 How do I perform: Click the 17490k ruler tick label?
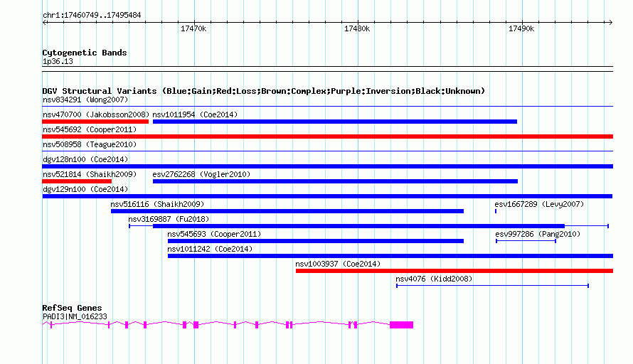tap(521, 28)
